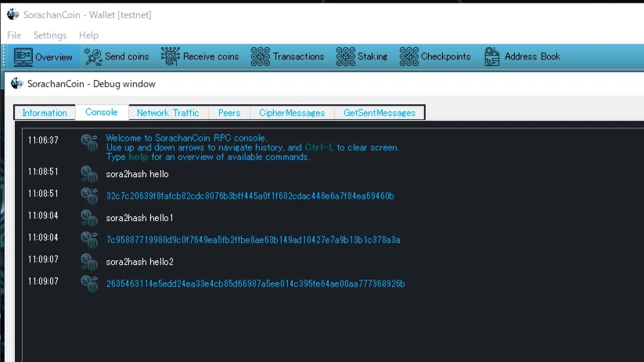Click the icon beside the 7c958877 hash
644x362 pixels.
(89, 240)
